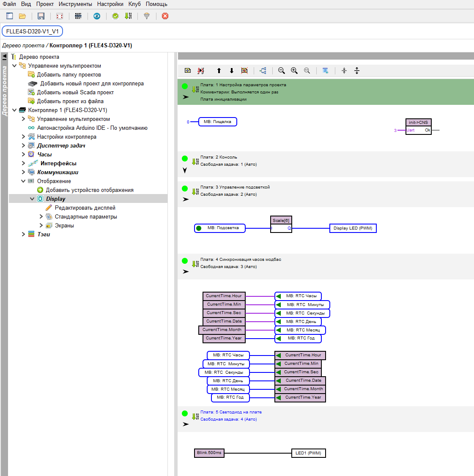Open the COM port connector icon
474x476 pixels.
147,16
